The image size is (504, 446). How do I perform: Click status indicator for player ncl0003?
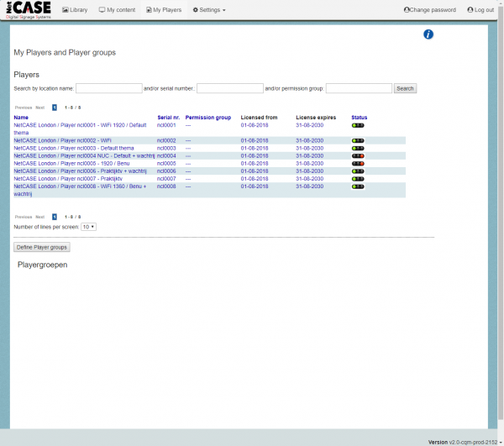(358, 149)
